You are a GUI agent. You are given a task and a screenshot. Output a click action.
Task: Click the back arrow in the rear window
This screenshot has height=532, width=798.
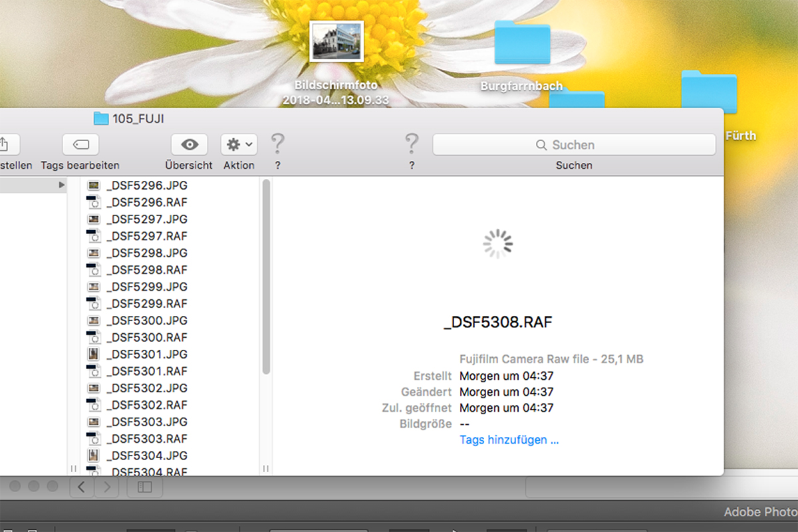pyautogui.click(x=82, y=487)
